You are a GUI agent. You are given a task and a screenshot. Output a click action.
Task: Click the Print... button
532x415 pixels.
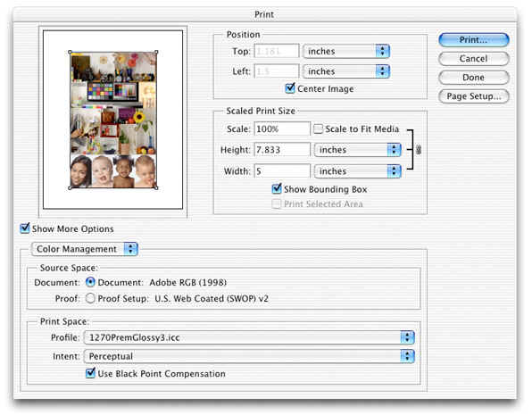[474, 39]
